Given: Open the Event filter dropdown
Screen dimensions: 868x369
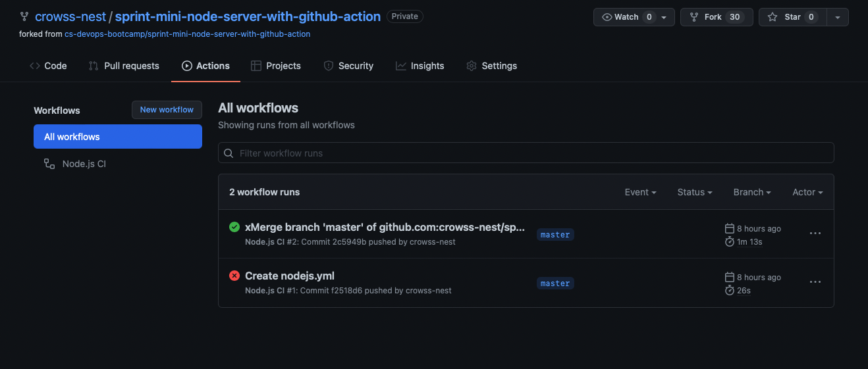Looking at the screenshot, I should (x=640, y=192).
